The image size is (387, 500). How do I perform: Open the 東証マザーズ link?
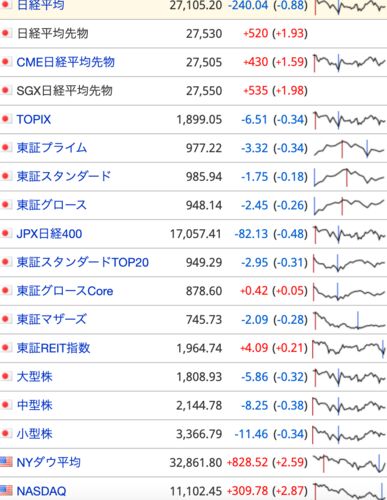pyautogui.click(x=52, y=319)
